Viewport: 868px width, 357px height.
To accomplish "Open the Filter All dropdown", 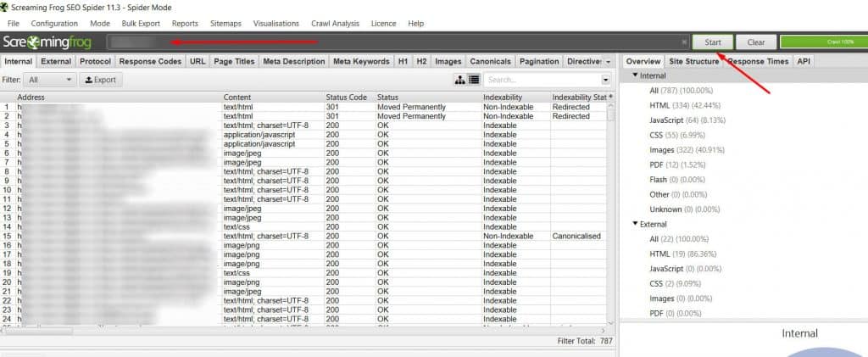I will tap(50, 80).
